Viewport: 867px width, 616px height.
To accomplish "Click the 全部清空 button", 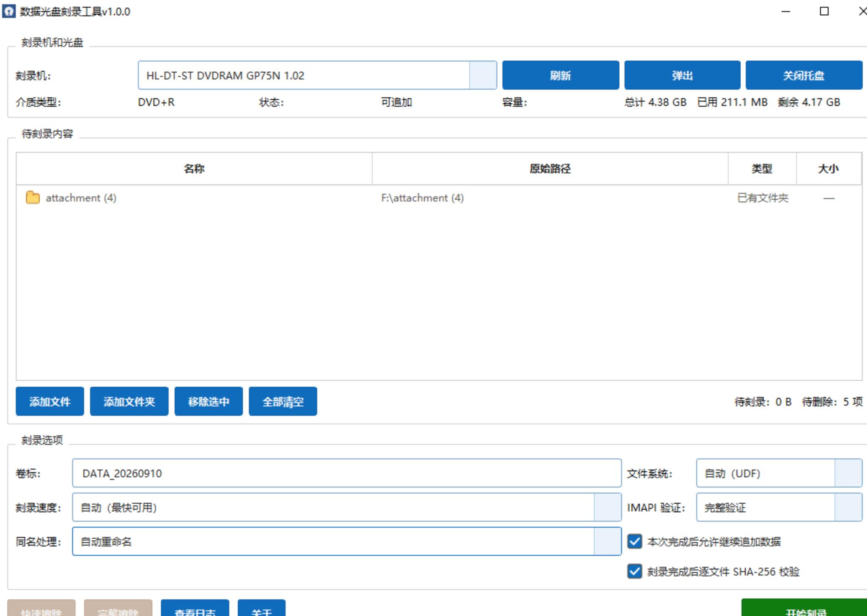I will [283, 401].
